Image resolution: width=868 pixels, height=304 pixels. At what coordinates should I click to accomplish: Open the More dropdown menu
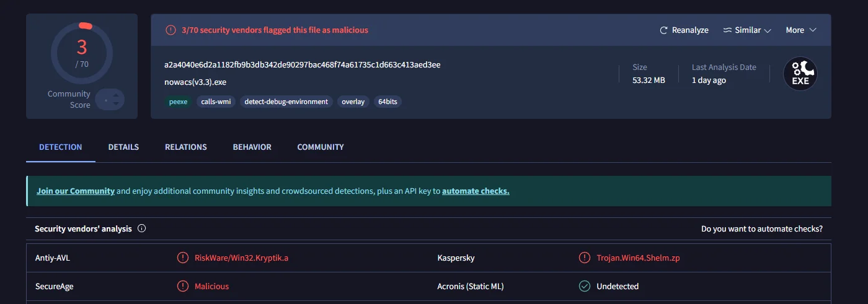tap(801, 30)
